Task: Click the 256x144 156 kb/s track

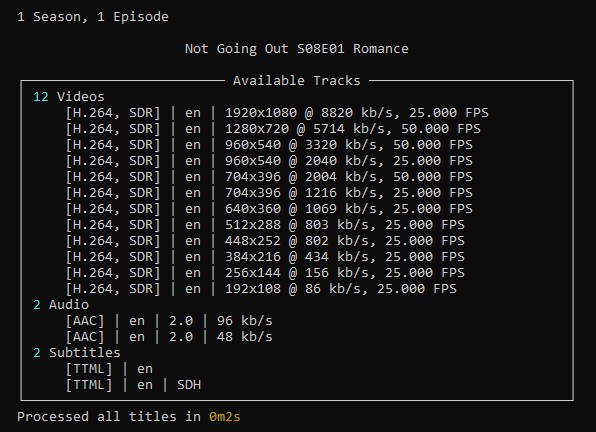Action: pyautogui.click(x=265, y=273)
